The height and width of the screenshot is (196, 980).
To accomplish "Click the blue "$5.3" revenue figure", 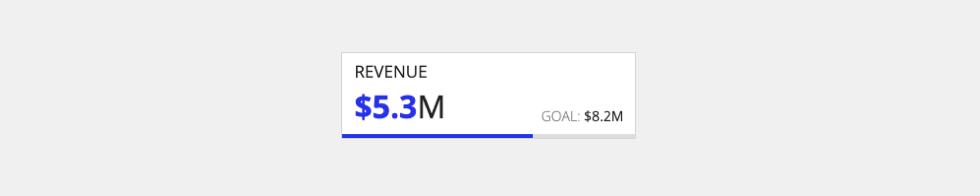I will tap(386, 107).
